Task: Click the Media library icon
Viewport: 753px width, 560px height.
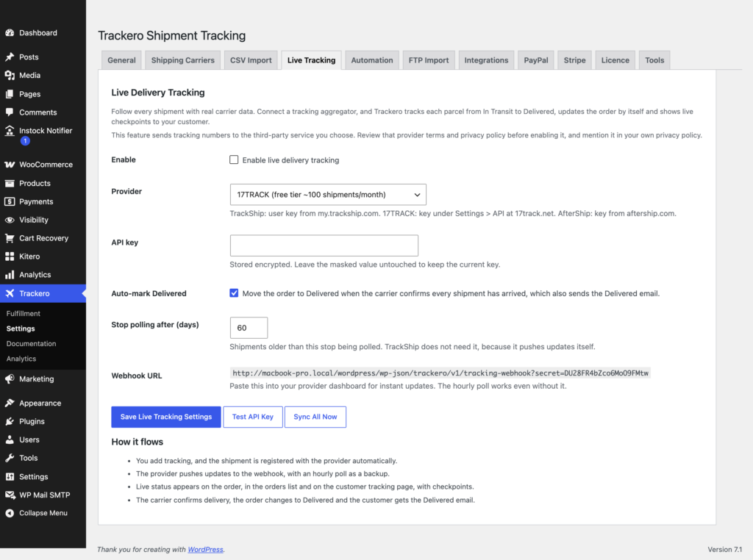Action: coord(10,76)
